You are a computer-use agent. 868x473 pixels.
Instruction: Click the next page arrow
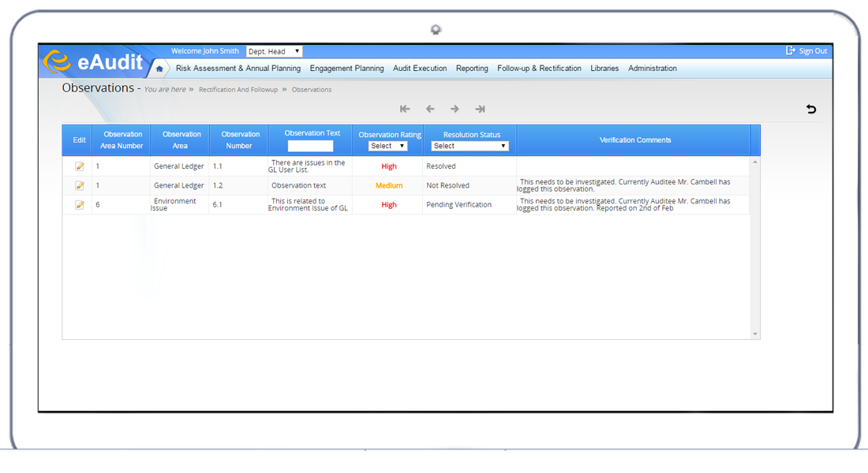click(x=455, y=110)
